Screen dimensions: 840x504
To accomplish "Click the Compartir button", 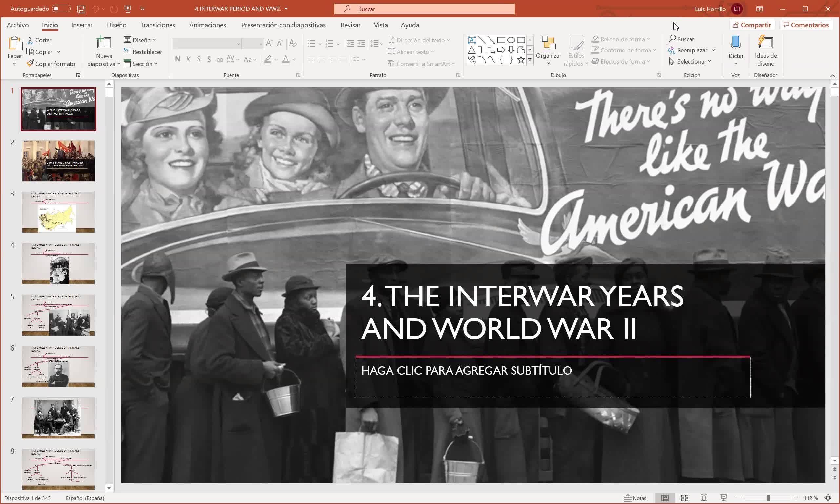I will click(x=752, y=25).
